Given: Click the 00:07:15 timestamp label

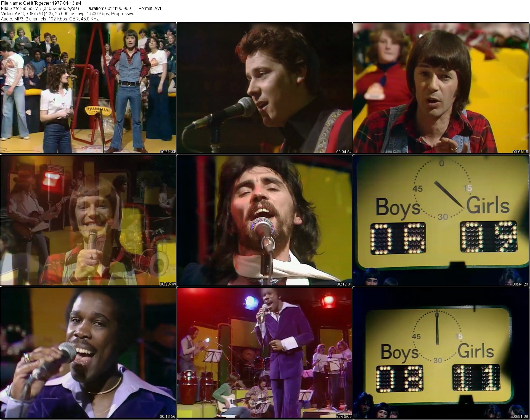Looking at the screenshot, I should pyautogui.click(x=520, y=152).
